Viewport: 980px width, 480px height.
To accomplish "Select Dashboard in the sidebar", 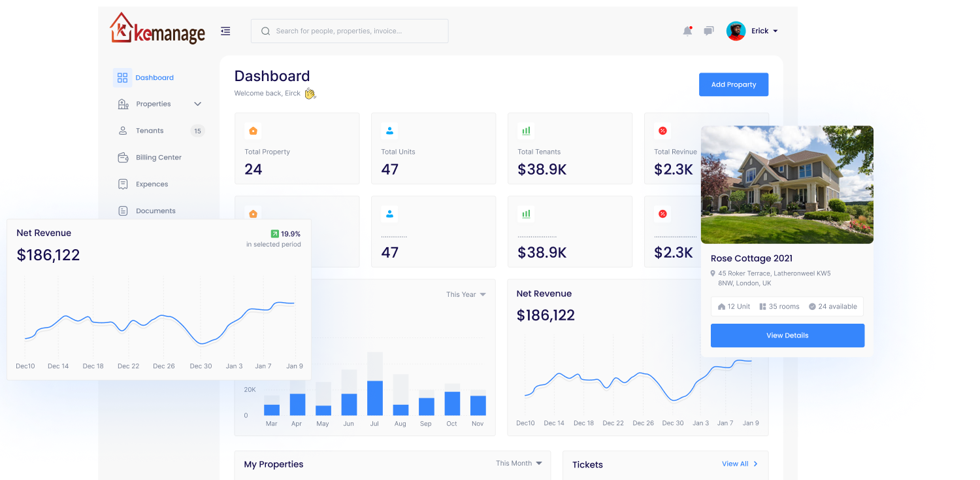I will click(154, 78).
